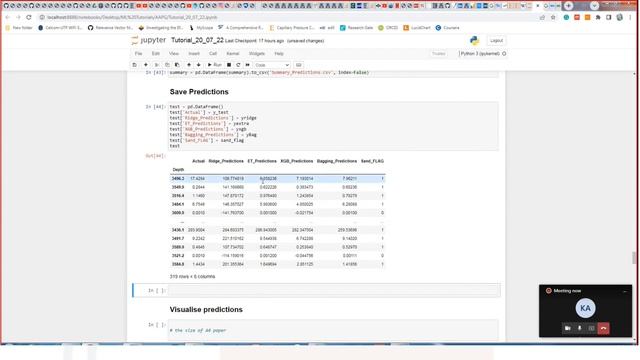Screen dimensions: 640x360
Task: Click the KA avatar in the meeting widget
Action: coord(585,308)
